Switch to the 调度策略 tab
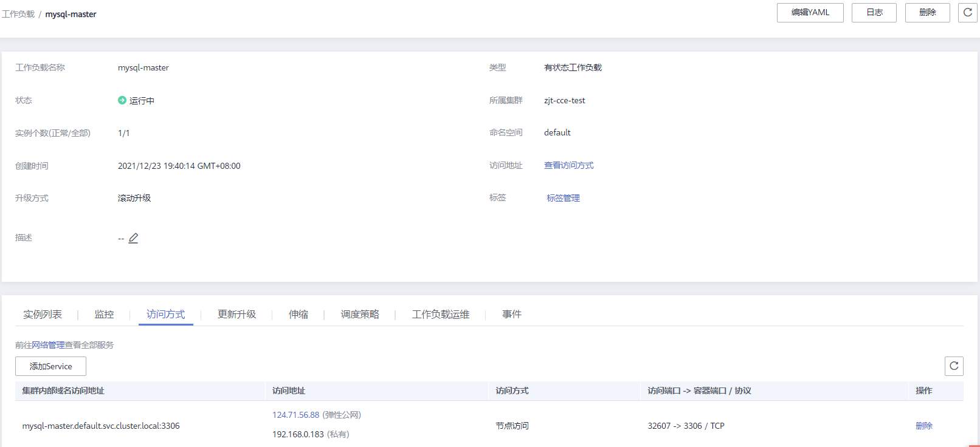This screenshot has height=447, width=980. [x=359, y=314]
